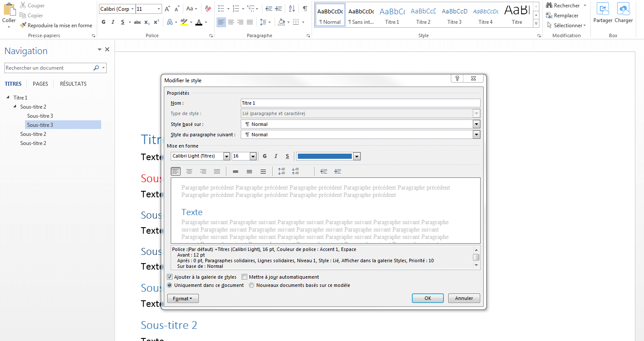
Task: Click the Coller paste icon
Action: 9,10
